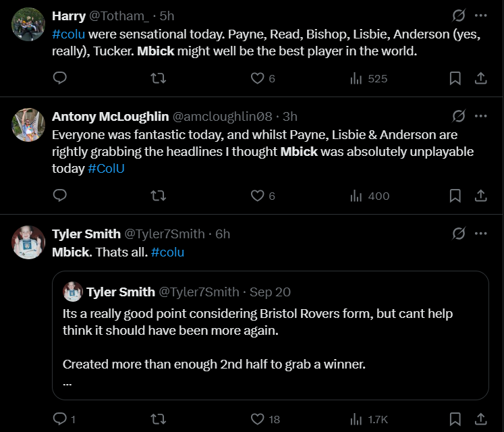The image size is (504, 432).
Task: Share Tyler Smith's tweet
Action: tap(480, 419)
